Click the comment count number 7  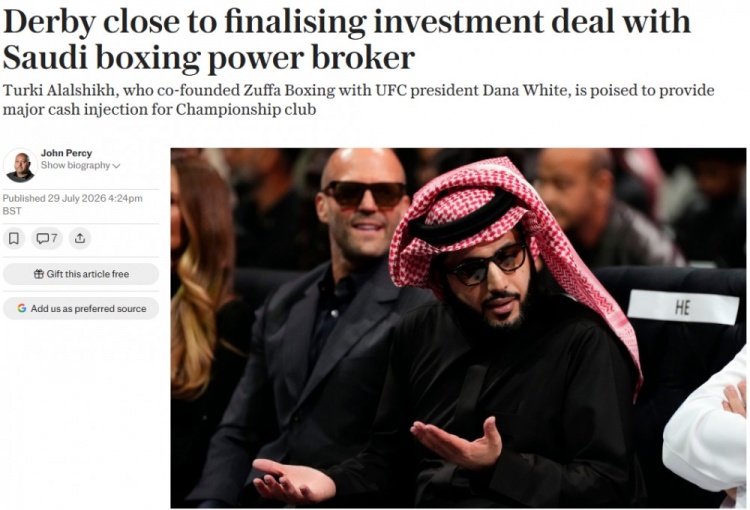(x=55, y=238)
